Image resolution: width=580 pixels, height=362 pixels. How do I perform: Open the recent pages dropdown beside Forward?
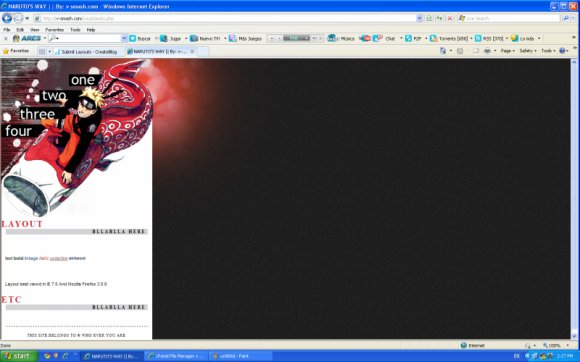click(27, 18)
